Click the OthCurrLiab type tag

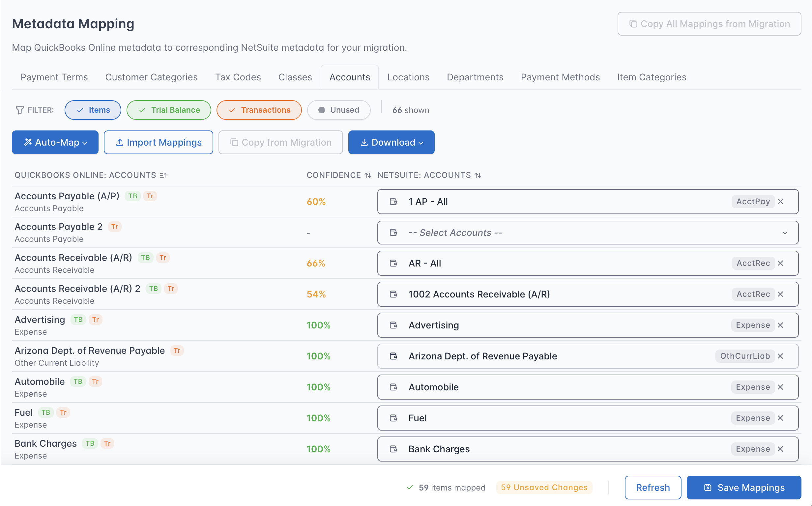[745, 356]
